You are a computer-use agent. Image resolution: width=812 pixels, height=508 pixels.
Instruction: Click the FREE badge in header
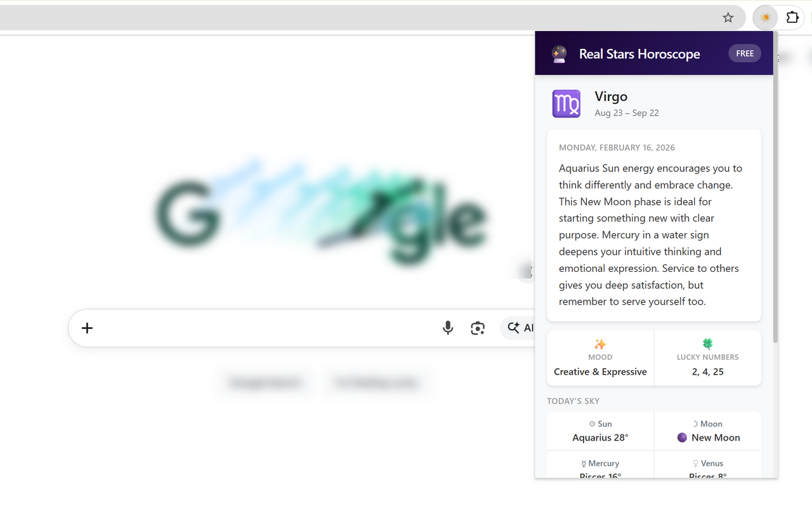click(745, 53)
